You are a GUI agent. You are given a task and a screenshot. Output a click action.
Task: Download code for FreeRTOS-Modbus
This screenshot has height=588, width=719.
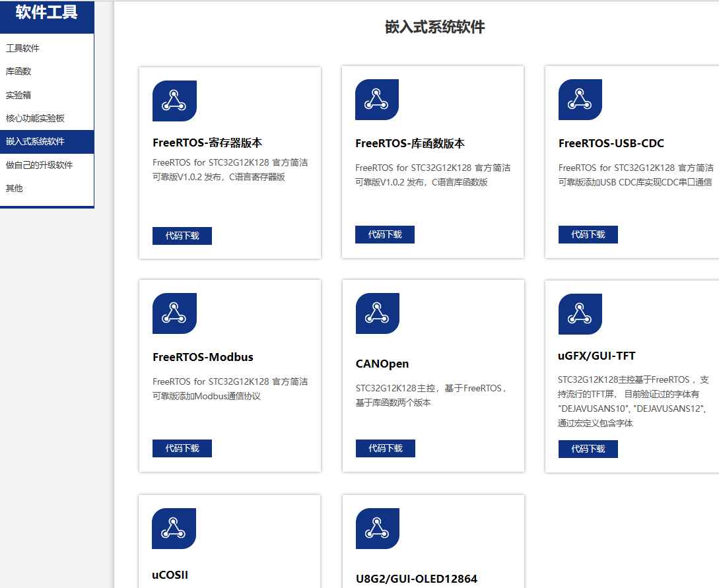pyautogui.click(x=182, y=448)
